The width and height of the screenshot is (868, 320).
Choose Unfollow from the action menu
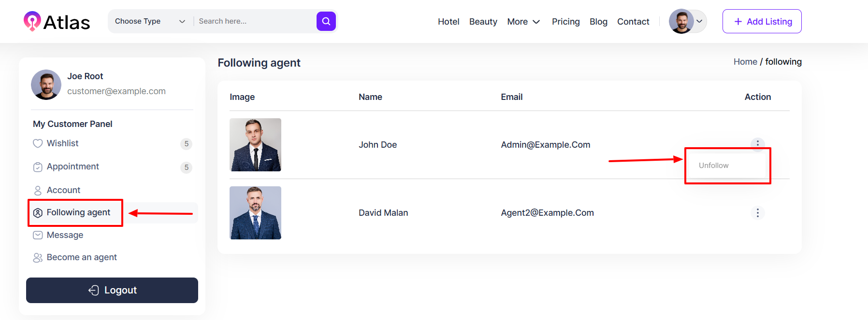[x=713, y=166]
